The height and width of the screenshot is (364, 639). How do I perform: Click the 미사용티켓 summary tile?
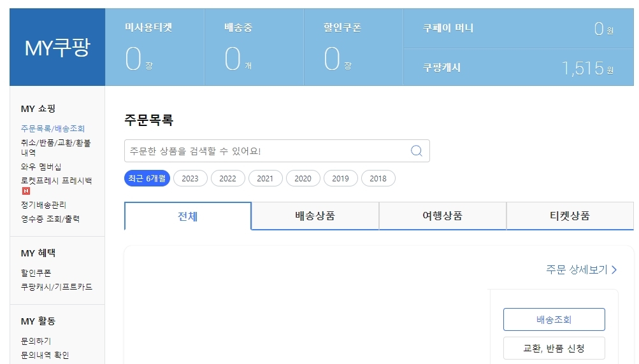(155, 47)
